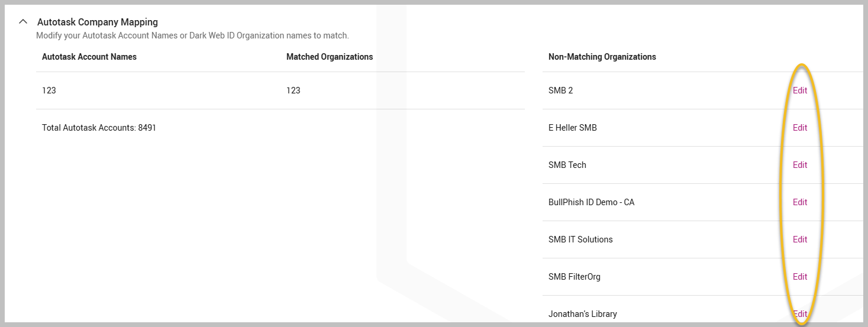This screenshot has width=868, height=327.
Task: Edit the Jonathan's Library organization
Action: pyautogui.click(x=799, y=314)
